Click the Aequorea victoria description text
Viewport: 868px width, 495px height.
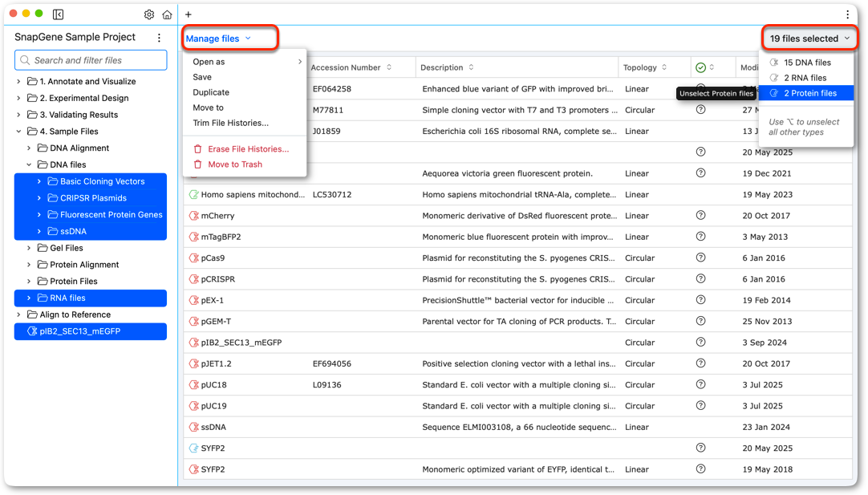click(x=508, y=174)
